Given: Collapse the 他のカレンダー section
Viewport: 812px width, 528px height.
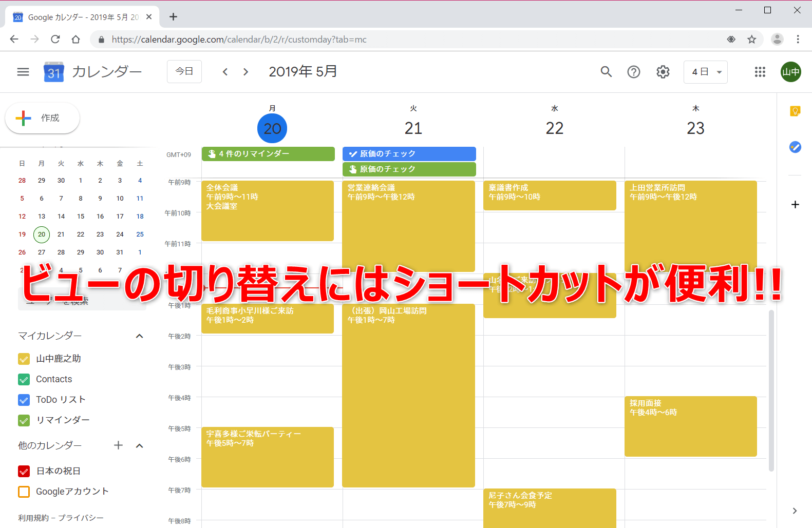Looking at the screenshot, I should [139, 445].
